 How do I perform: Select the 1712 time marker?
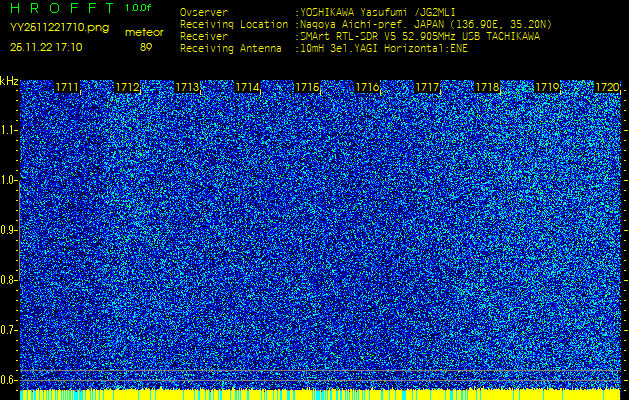pyautogui.click(x=128, y=87)
